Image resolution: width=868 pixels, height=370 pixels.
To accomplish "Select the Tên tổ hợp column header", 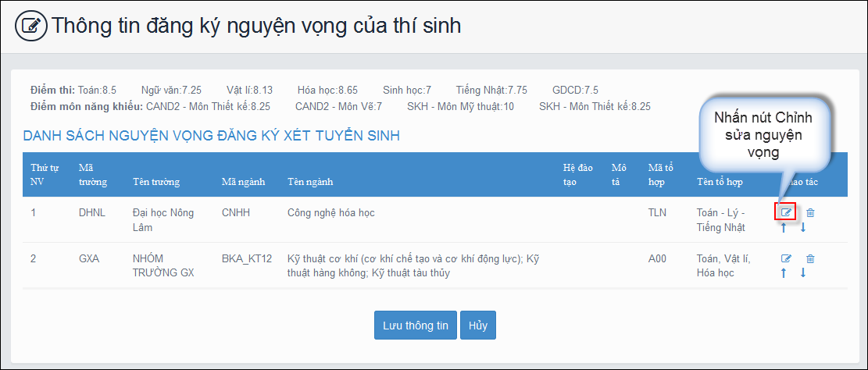I will click(x=720, y=182).
